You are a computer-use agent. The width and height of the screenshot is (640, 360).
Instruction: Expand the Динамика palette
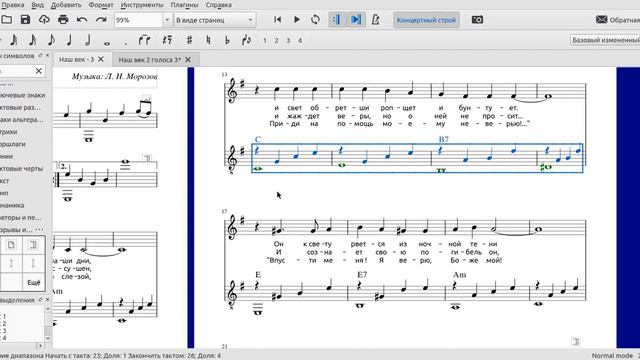pyautogui.click(x=12, y=205)
